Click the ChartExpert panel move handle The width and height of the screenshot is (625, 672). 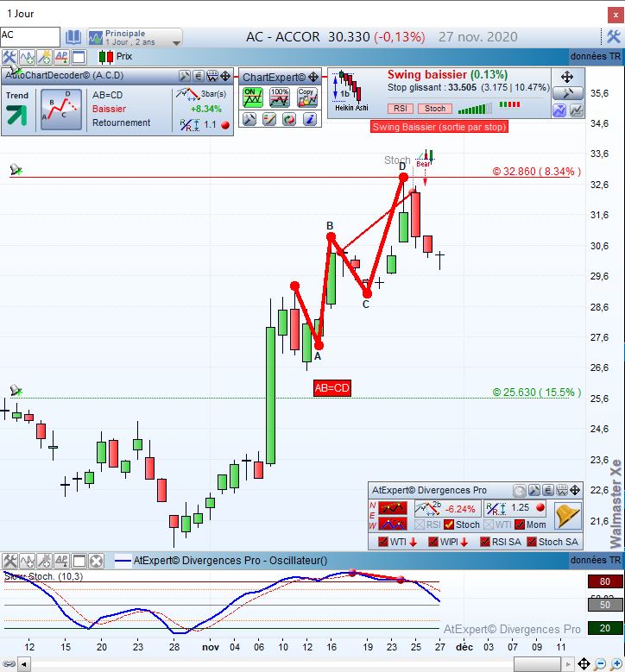coord(313,77)
